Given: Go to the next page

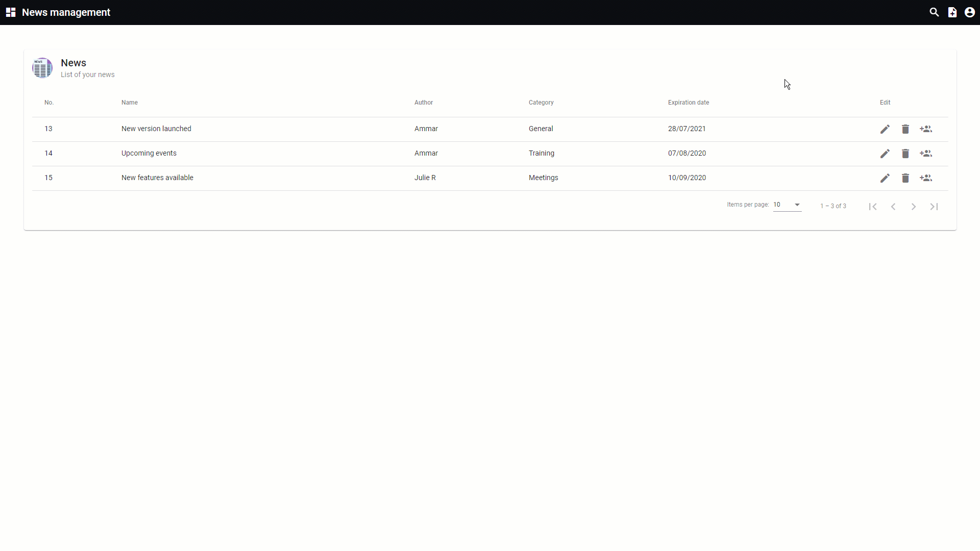Looking at the screenshot, I should (914, 207).
